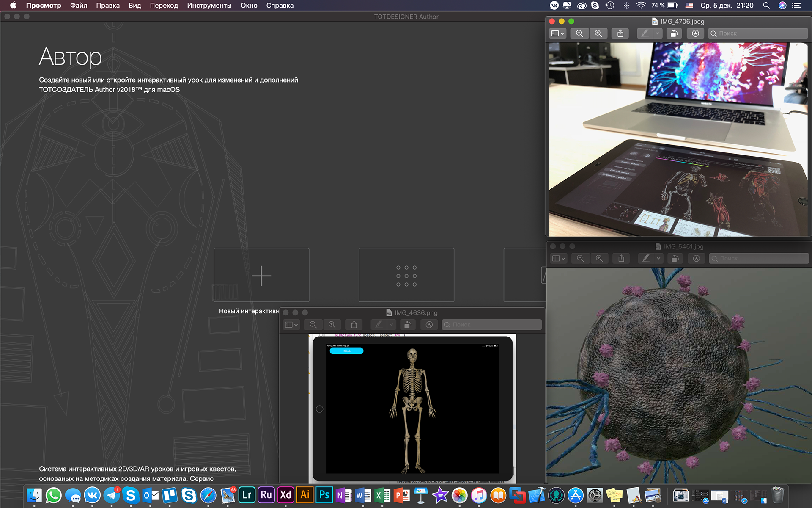Open sidebar view menu in IMG_4706.jpeg window
The height and width of the screenshot is (508, 812).
click(x=558, y=33)
